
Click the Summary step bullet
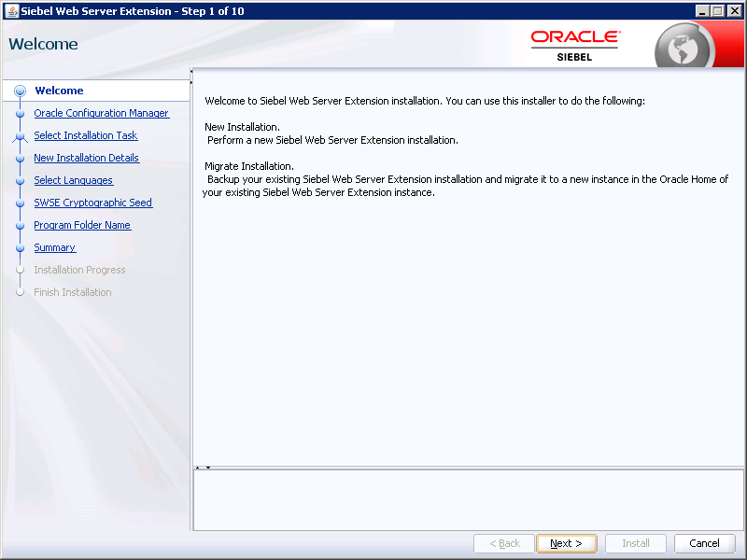[x=20, y=248]
